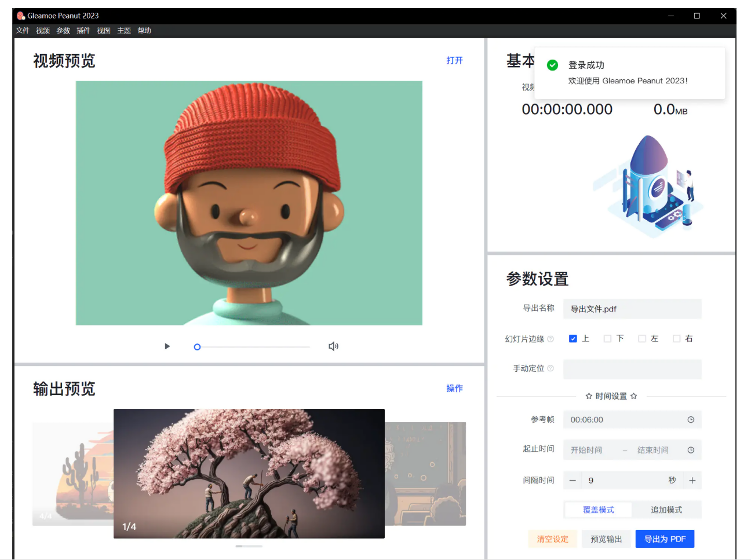Select 追加模式 mode
The height and width of the screenshot is (560, 751).
tap(666, 510)
